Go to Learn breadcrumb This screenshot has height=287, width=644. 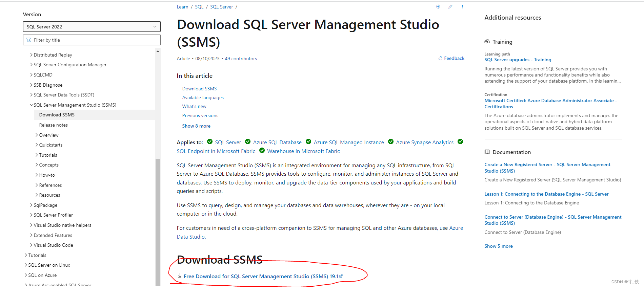(x=182, y=7)
